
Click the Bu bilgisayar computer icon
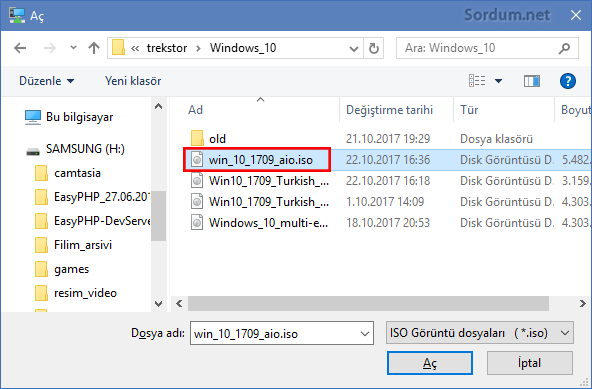pos(32,117)
